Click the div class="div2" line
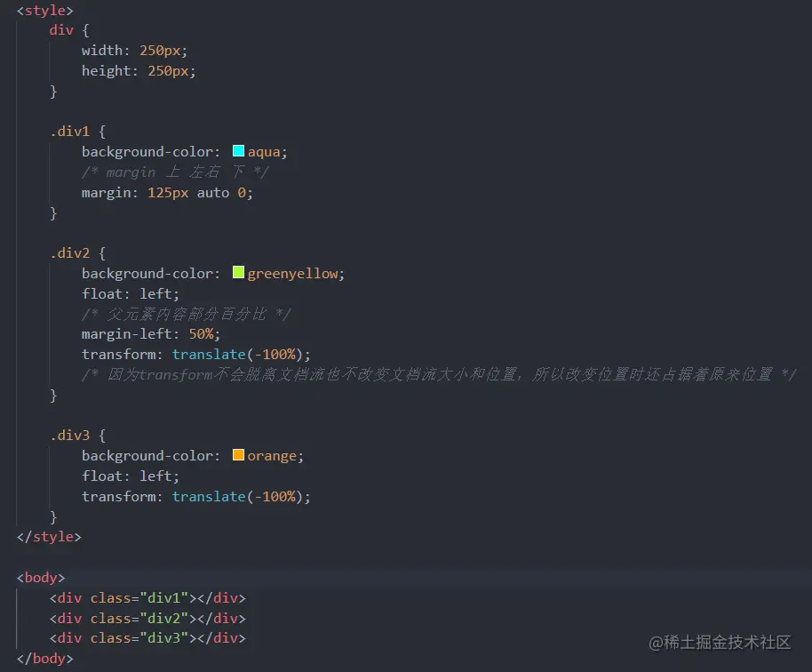812x672 pixels. tap(147, 618)
